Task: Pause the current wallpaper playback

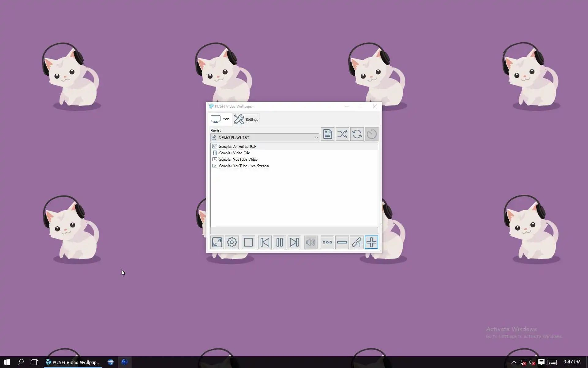Action: click(279, 242)
